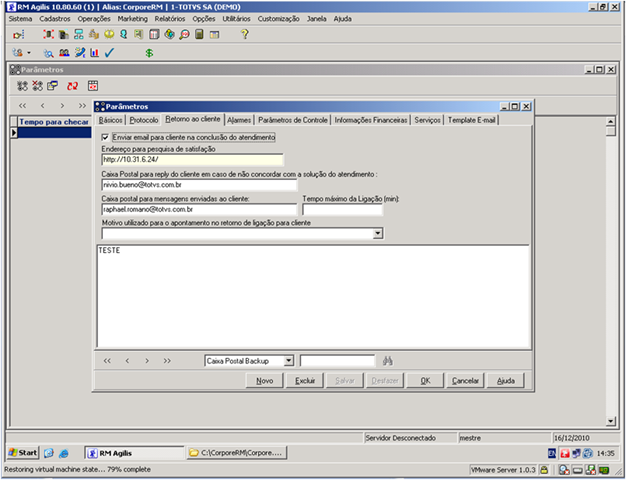Click the telephone call toolbar icon
The width and height of the screenshot is (626, 480).
[x=80, y=53]
